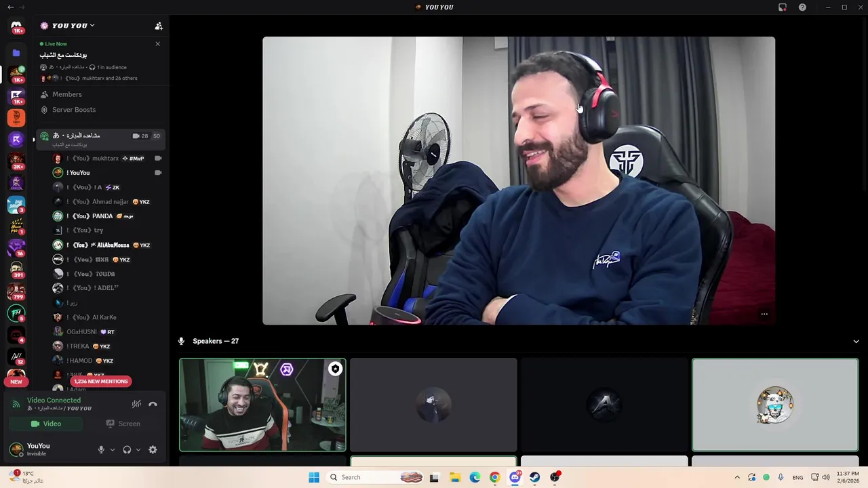Open taskbar clock 11:37 PM
868x488 pixels.
[848, 477]
